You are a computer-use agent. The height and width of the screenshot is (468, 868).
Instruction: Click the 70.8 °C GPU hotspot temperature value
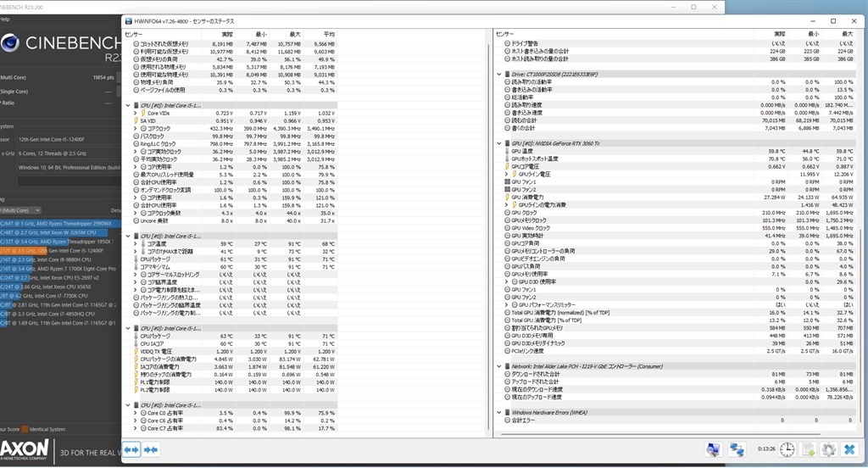(x=776, y=159)
